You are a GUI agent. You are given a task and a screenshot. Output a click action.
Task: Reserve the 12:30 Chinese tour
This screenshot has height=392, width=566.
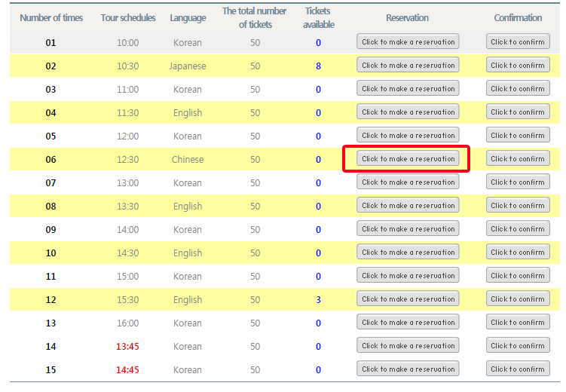click(408, 158)
